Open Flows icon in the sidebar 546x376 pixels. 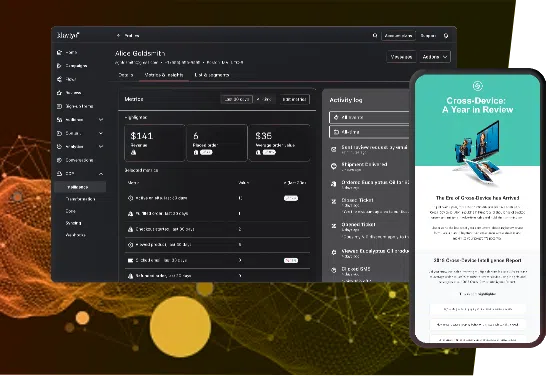[x=59, y=79]
